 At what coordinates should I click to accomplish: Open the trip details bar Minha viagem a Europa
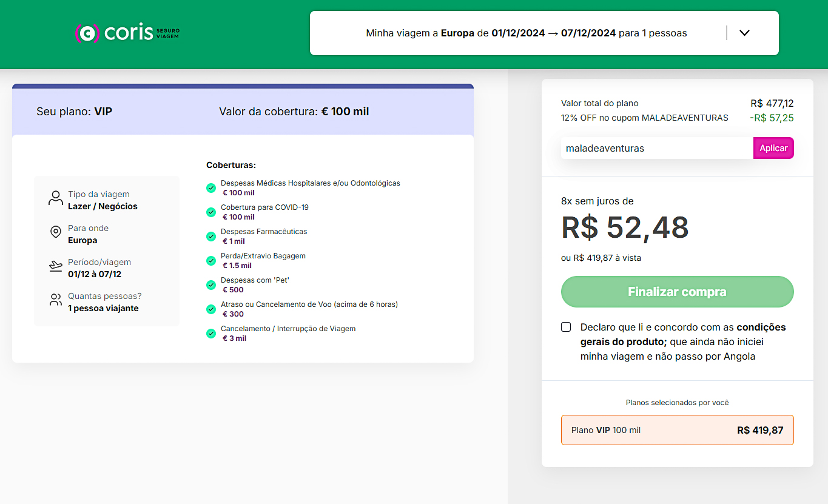526,33
